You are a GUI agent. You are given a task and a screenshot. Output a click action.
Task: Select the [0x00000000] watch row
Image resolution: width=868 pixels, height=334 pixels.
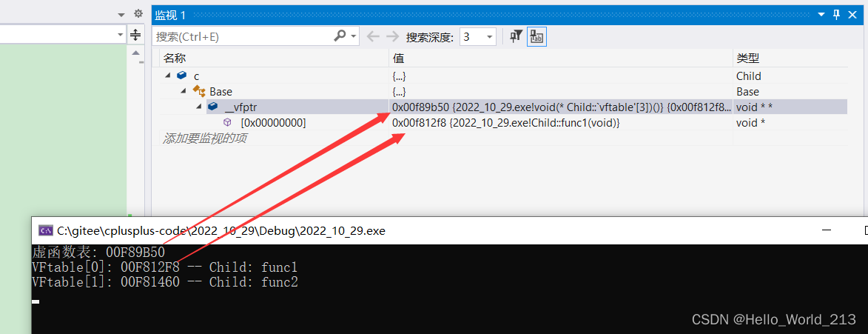[504, 122]
